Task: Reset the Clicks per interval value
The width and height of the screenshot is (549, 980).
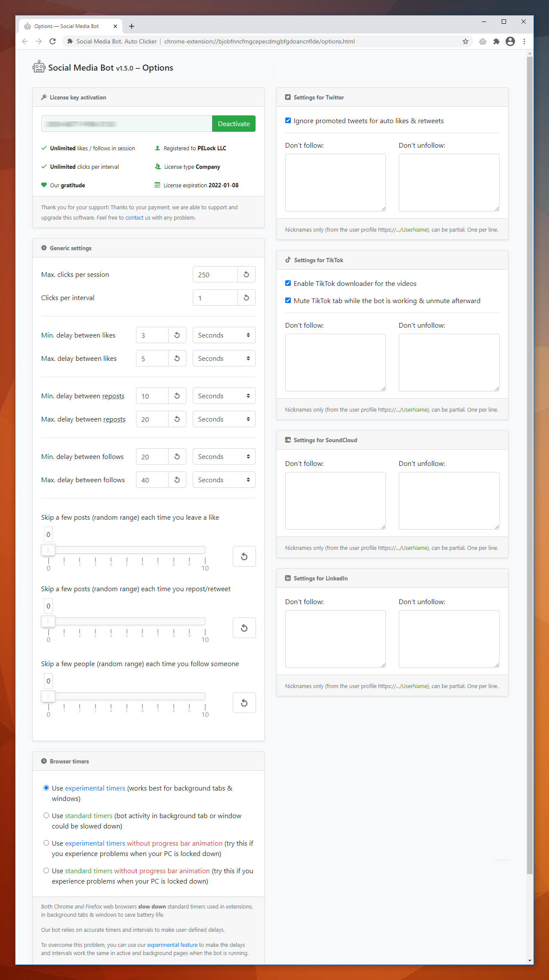Action: pyautogui.click(x=246, y=298)
